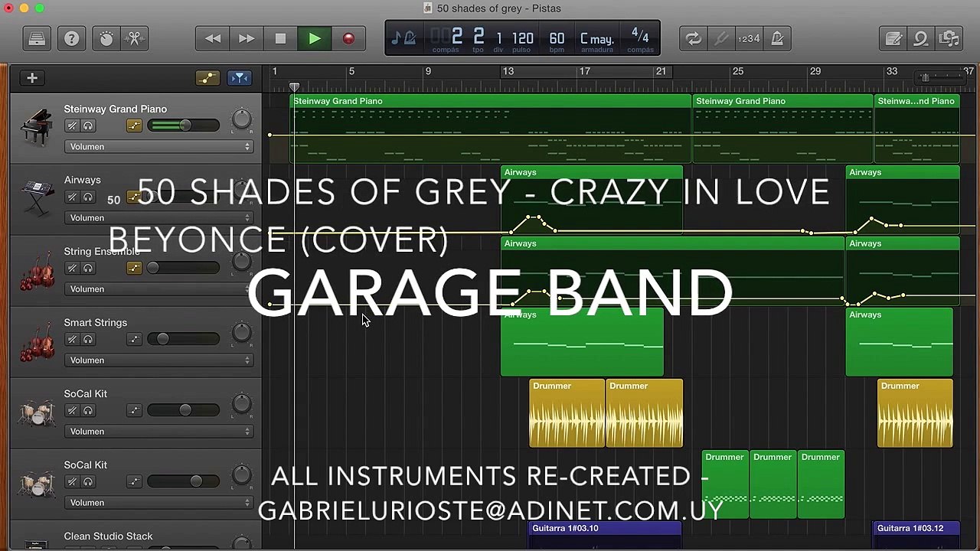The width and height of the screenshot is (980, 551).
Task: Adjust String Ensemble volume slider
Action: (184, 268)
